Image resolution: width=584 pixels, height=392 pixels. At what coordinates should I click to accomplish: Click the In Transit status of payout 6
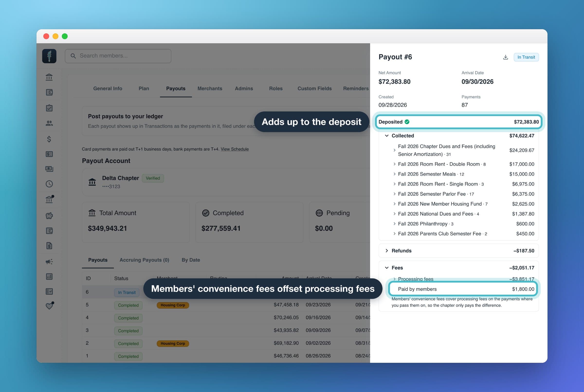coord(127,292)
